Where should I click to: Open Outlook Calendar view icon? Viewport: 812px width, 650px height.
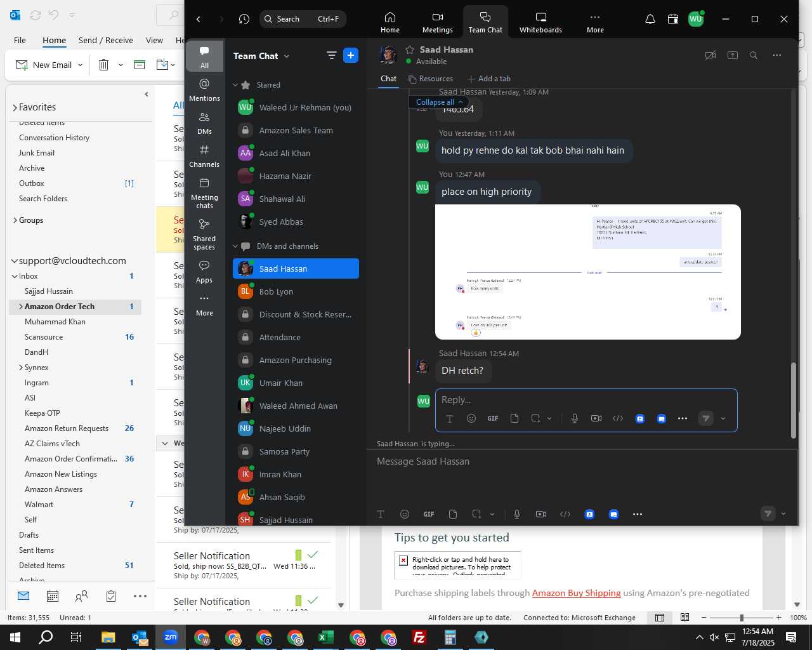53,596
